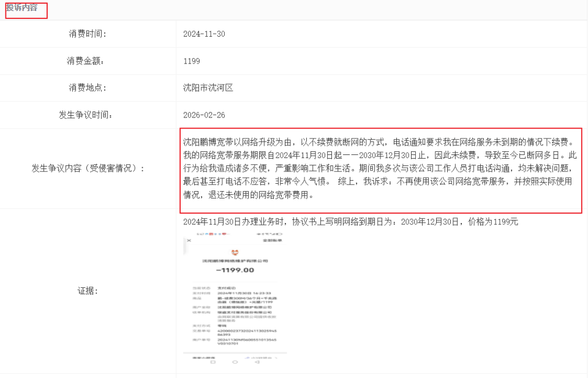Click the 交易单号 transaction number
The width and height of the screenshot is (588, 378).
tap(247, 331)
